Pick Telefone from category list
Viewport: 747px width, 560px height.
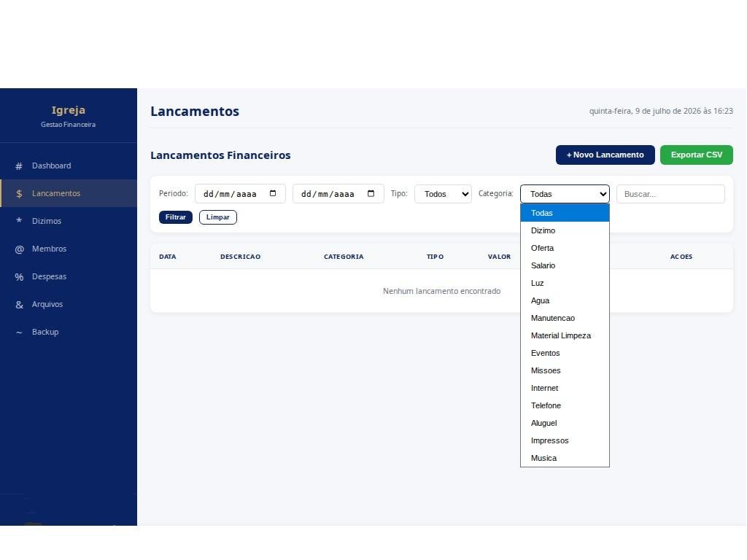click(x=565, y=405)
